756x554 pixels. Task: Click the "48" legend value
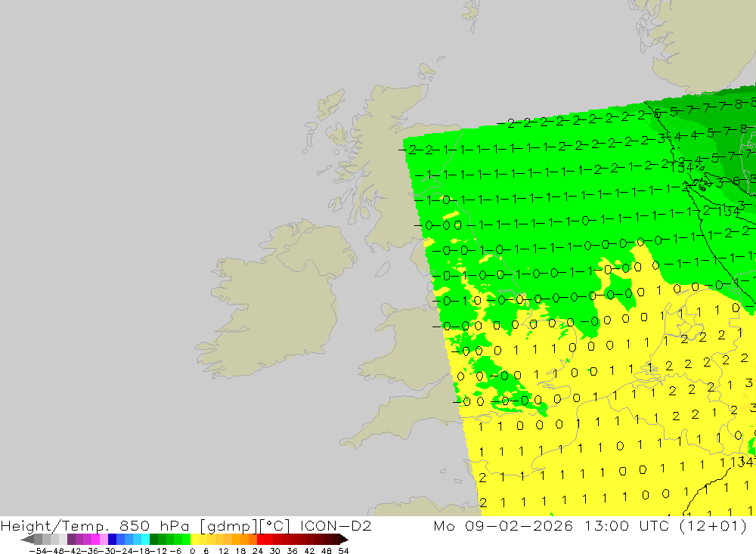click(327, 551)
